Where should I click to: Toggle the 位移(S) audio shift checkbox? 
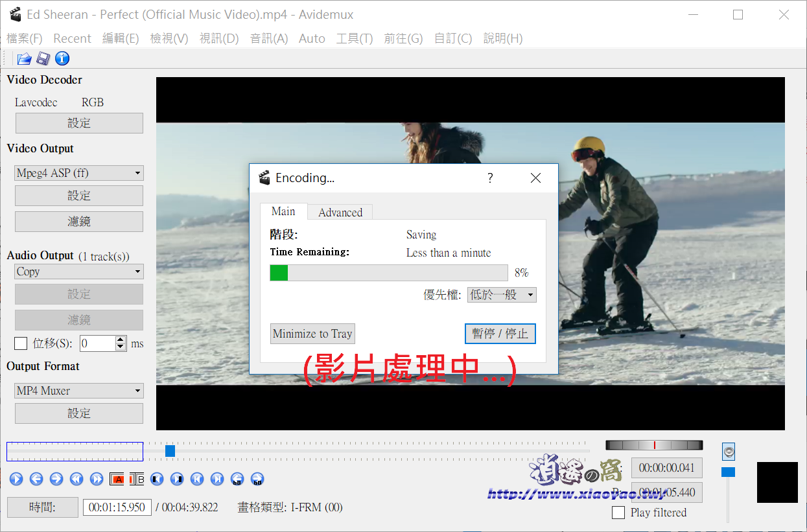coord(21,343)
